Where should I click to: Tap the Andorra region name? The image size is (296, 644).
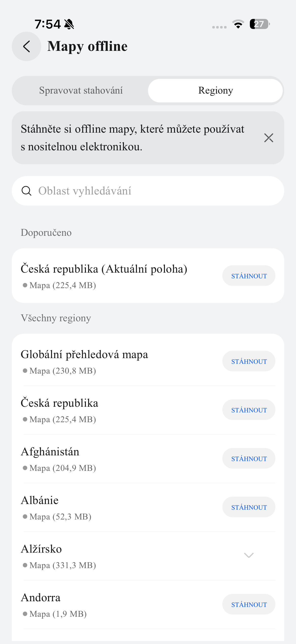(x=41, y=598)
